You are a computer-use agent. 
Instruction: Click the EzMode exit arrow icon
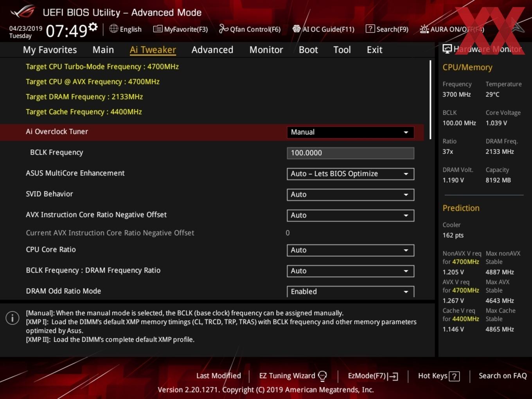tap(393, 376)
